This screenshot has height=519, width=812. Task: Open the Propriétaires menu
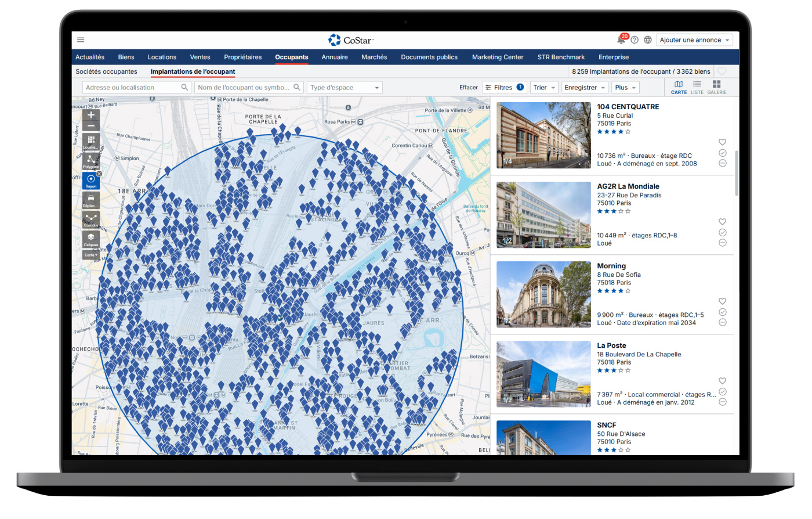tap(242, 57)
